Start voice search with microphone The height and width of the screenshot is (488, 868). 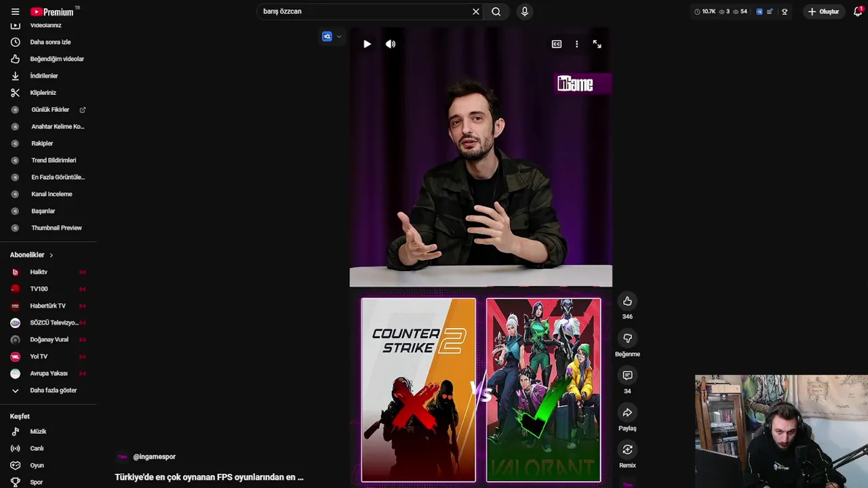tap(524, 12)
